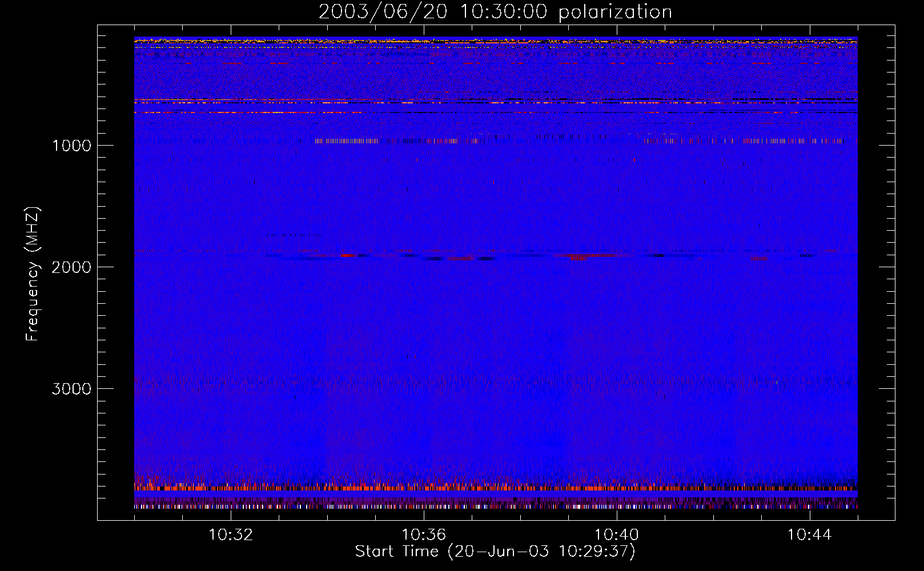This screenshot has height=571, width=924.
Task: Click the 10:36 time tick label
Action: pos(424,535)
